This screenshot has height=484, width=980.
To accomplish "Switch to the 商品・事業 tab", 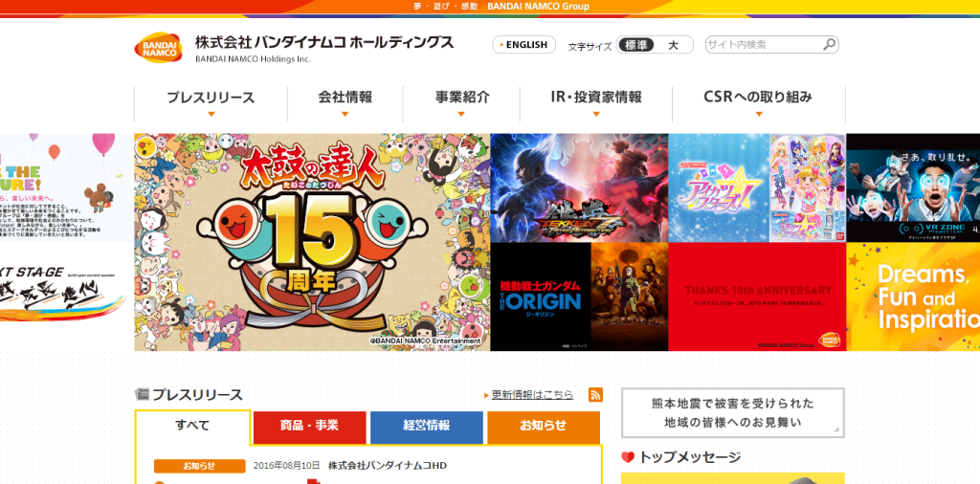I will point(309,428).
